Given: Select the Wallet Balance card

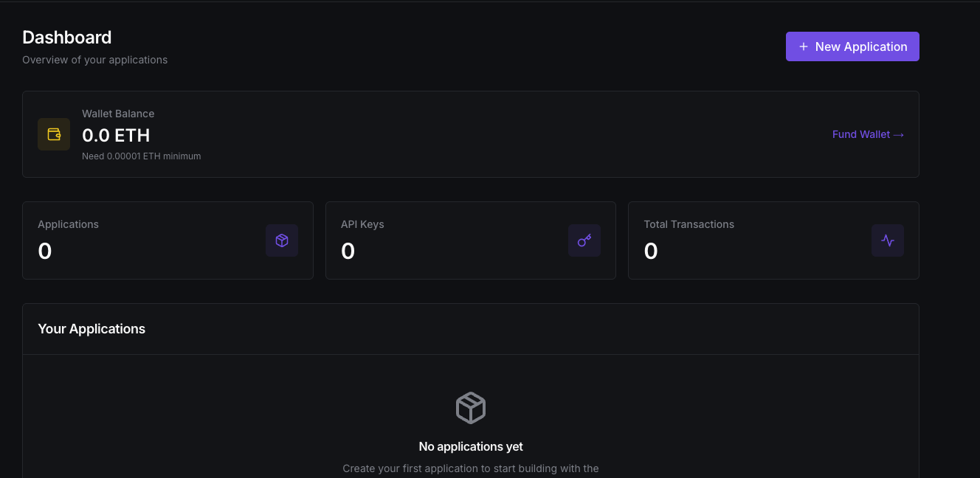Looking at the screenshot, I should coord(470,134).
